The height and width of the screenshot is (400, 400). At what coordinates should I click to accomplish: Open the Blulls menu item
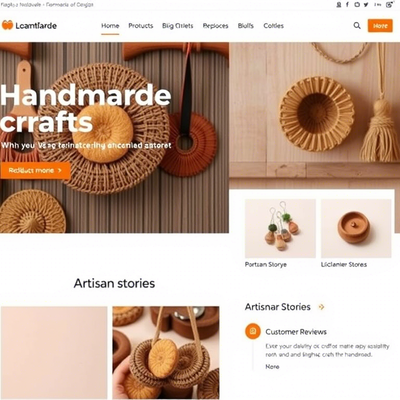(x=246, y=26)
